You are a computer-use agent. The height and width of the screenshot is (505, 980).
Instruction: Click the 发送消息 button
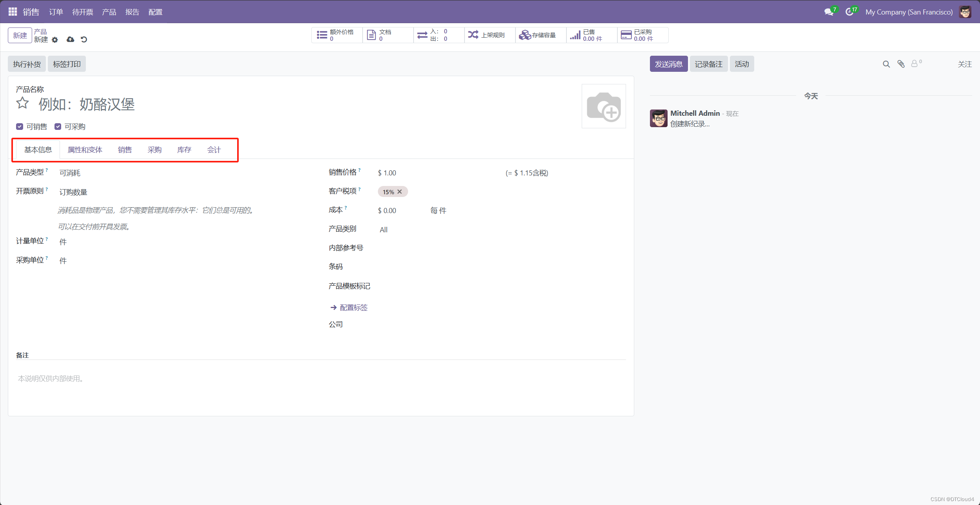click(668, 64)
